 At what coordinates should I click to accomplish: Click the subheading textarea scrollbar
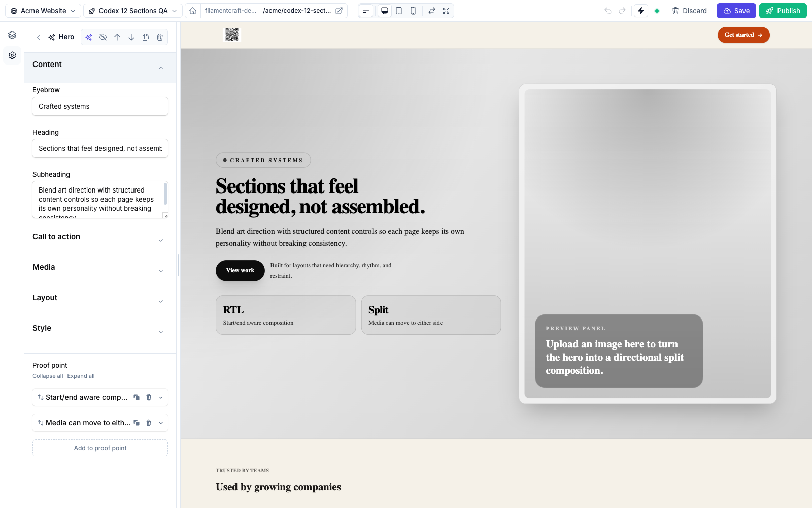tap(165, 194)
